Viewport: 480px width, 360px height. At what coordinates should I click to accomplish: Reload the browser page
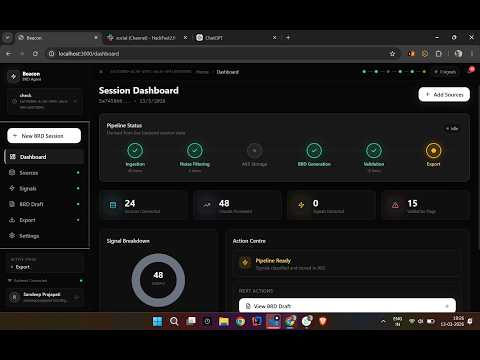(35, 53)
